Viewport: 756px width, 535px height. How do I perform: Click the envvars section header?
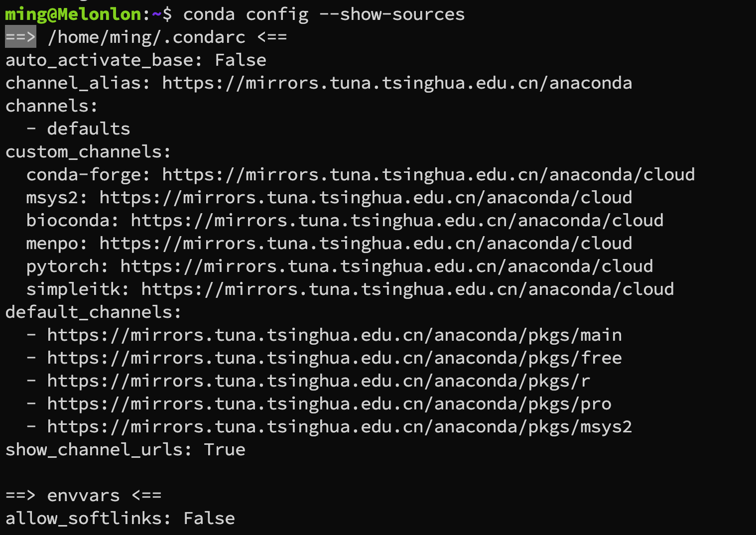pyautogui.click(x=83, y=495)
